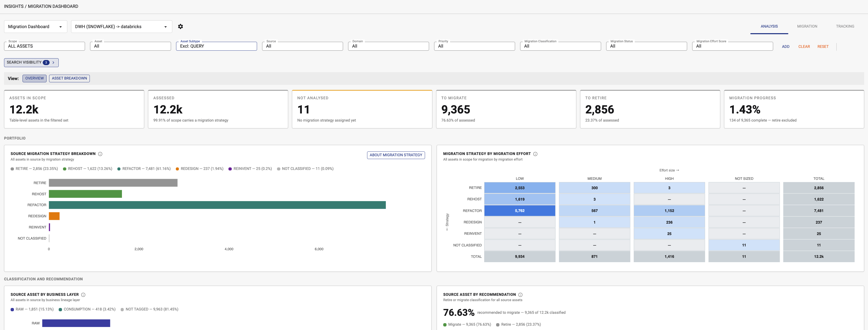Click the RESET filters button
The height and width of the screenshot is (330, 868).
[823, 47]
